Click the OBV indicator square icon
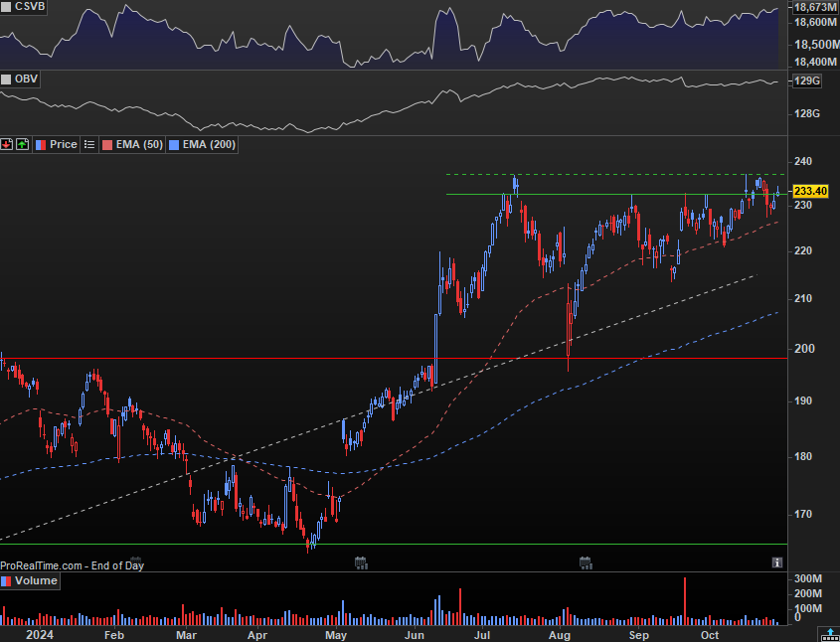The height and width of the screenshot is (642, 840). 6,80
